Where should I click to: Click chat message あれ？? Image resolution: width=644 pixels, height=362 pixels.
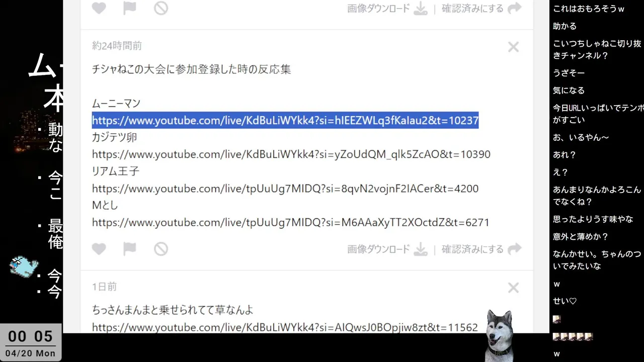click(565, 155)
